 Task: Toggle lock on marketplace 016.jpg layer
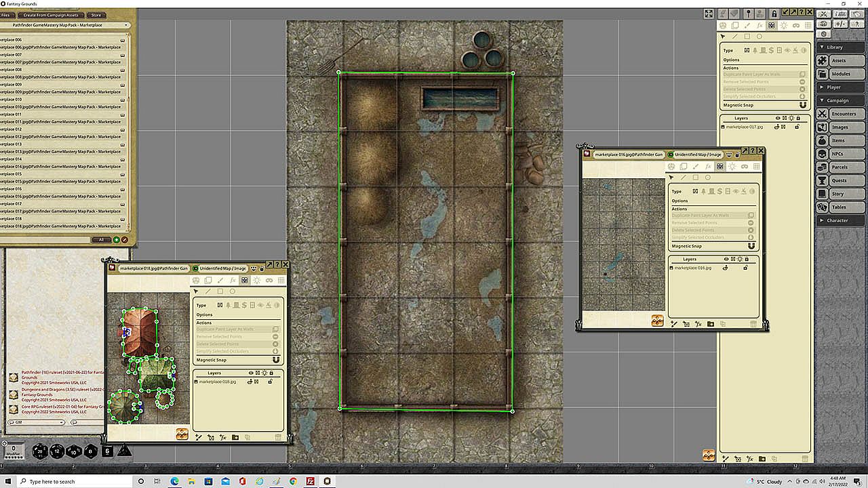pyautogui.click(x=745, y=268)
